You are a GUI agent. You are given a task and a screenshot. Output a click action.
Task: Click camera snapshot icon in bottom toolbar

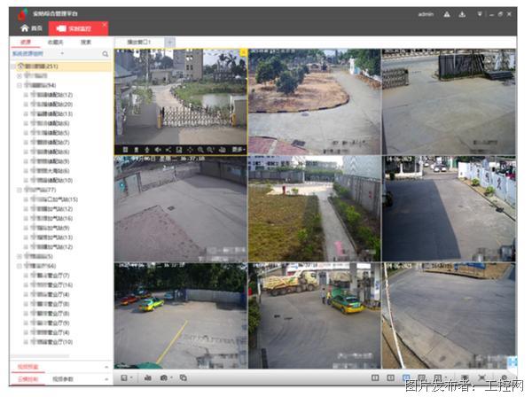click(x=164, y=378)
